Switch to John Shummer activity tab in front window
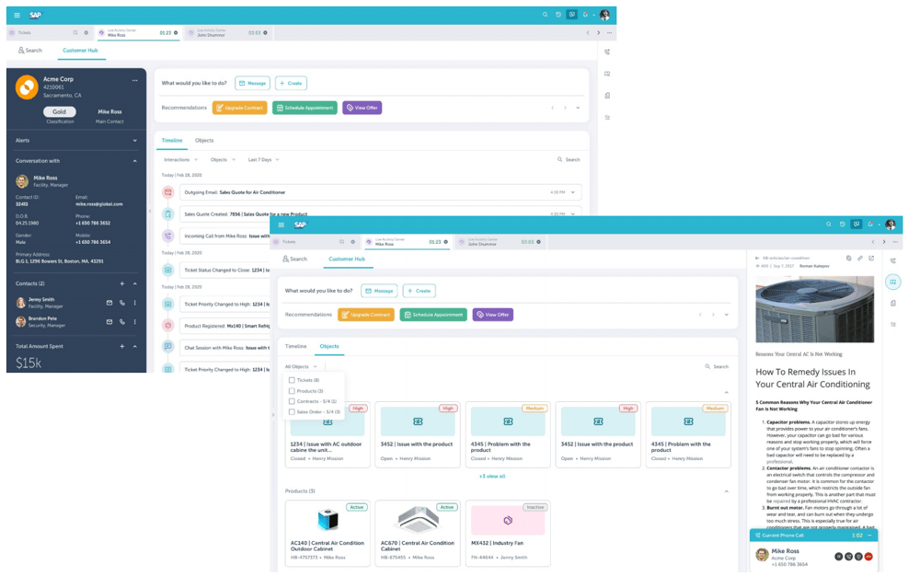Image resolution: width=920 pixels, height=588 pixels. [499, 242]
